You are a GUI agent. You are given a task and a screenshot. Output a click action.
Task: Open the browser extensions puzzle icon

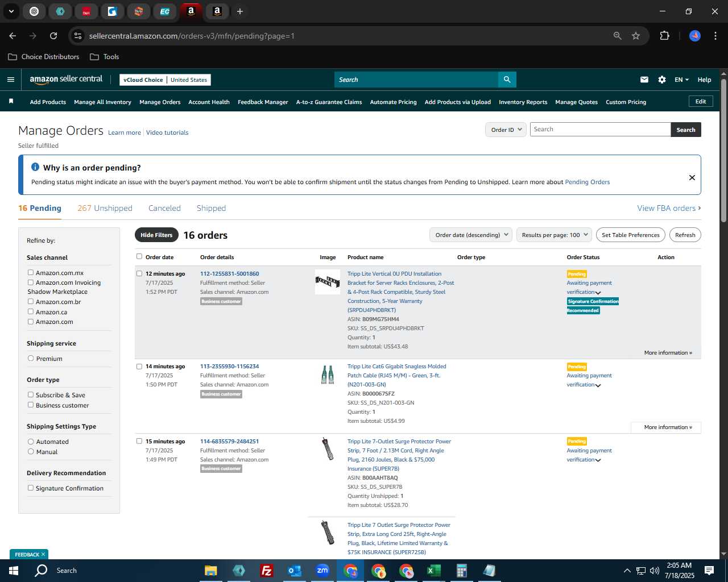[664, 36]
